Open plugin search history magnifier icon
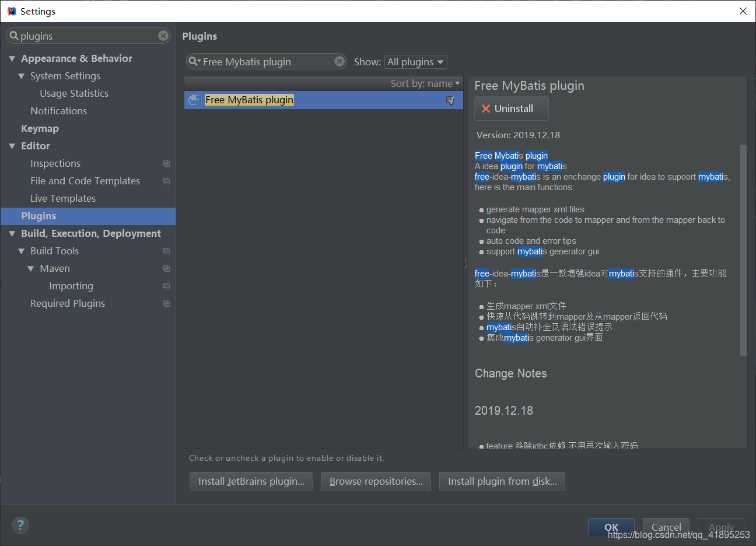The image size is (756, 546). tap(194, 61)
